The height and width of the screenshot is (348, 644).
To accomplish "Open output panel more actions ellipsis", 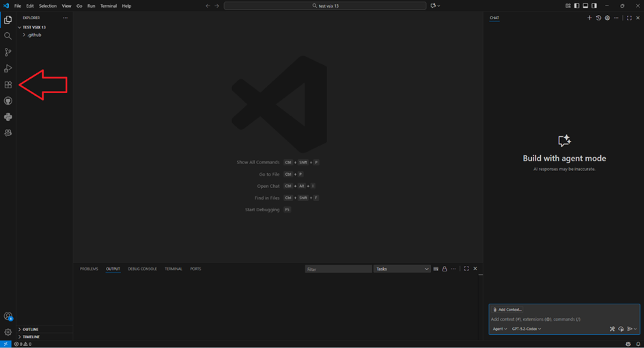I will point(453,269).
